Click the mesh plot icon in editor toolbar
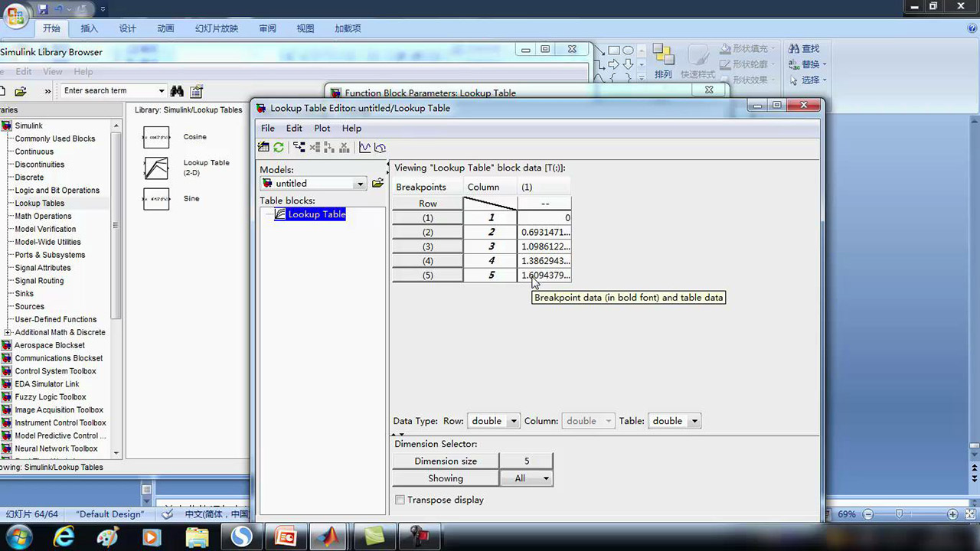This screenshot has height=551, width=980. point(380,148)
